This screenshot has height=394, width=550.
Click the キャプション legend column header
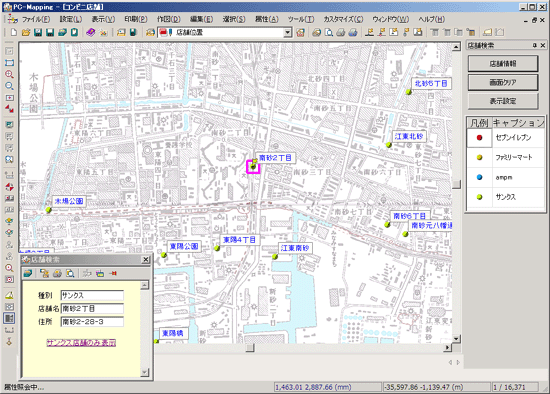518,123
